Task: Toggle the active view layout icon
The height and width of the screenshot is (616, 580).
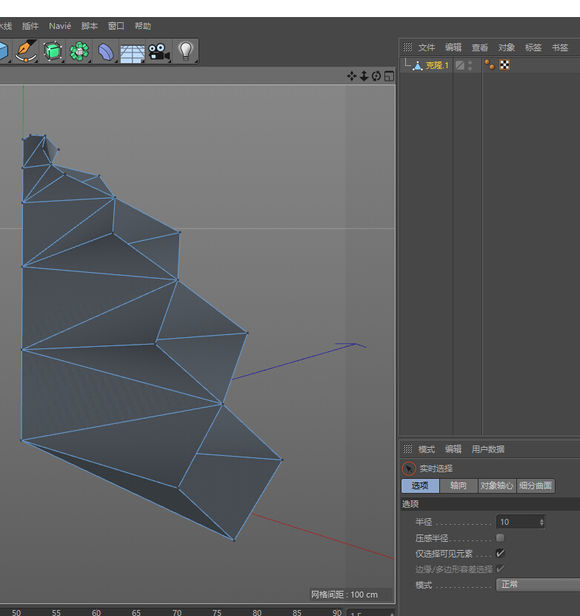Action: [389, 76]
